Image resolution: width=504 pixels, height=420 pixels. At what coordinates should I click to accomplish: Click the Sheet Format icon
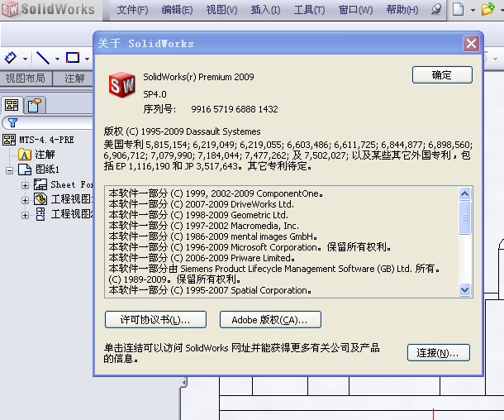coord(40,184)
